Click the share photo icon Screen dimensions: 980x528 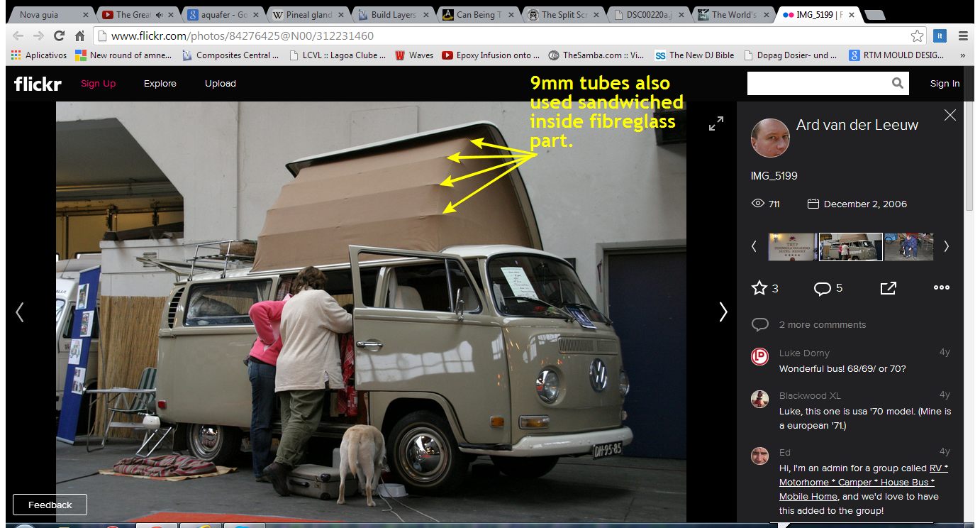point(888,287)
